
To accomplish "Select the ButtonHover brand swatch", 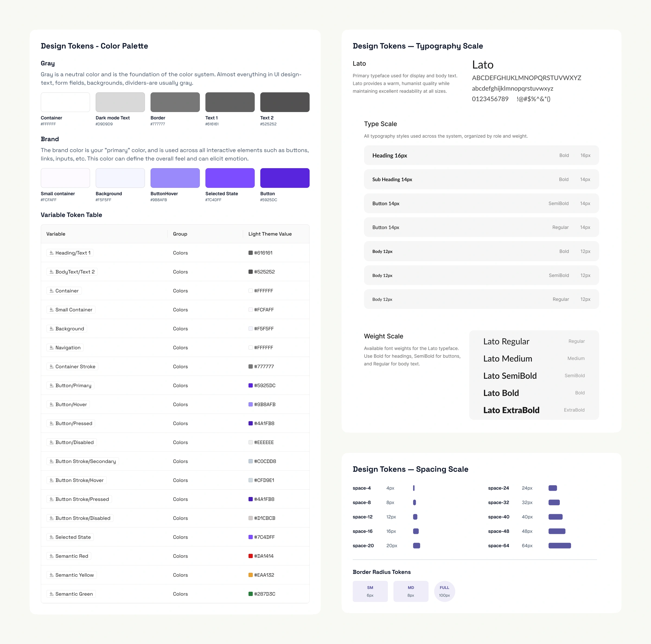I will pyautogui.click(x=175, y=178).
